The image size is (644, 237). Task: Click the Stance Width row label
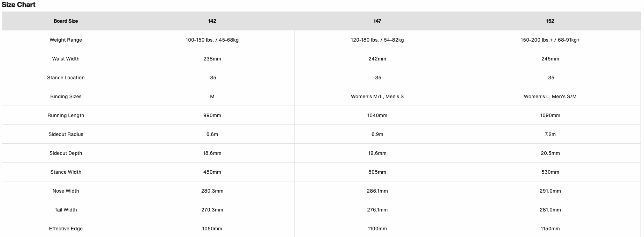66,172
